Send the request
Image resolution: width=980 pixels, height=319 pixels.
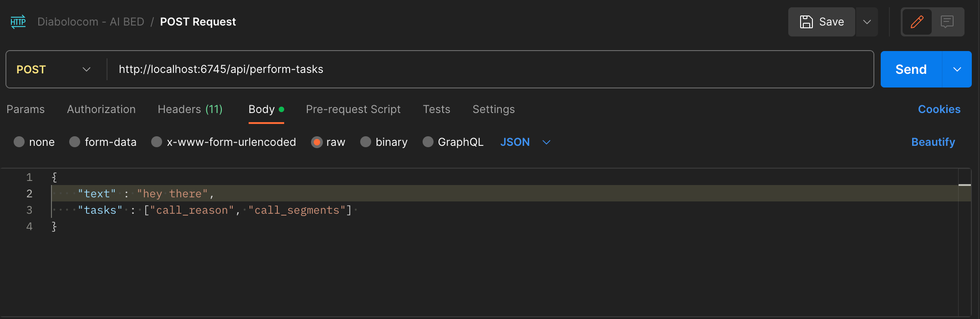click(x=911, y=69)
